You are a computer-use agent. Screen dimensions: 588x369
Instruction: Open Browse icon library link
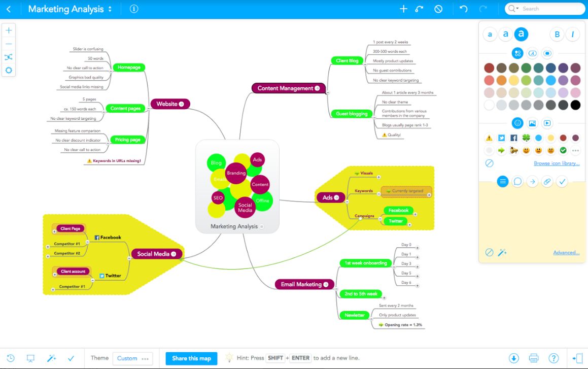[x=557, y=163]
